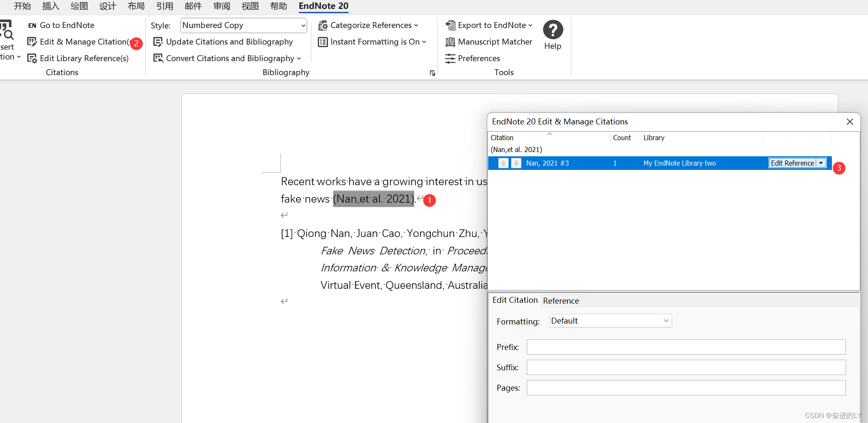The width and height of the screenshot is (868, 423).
Task: Click the Export to EndNote icon
Action: pos(450,25)
